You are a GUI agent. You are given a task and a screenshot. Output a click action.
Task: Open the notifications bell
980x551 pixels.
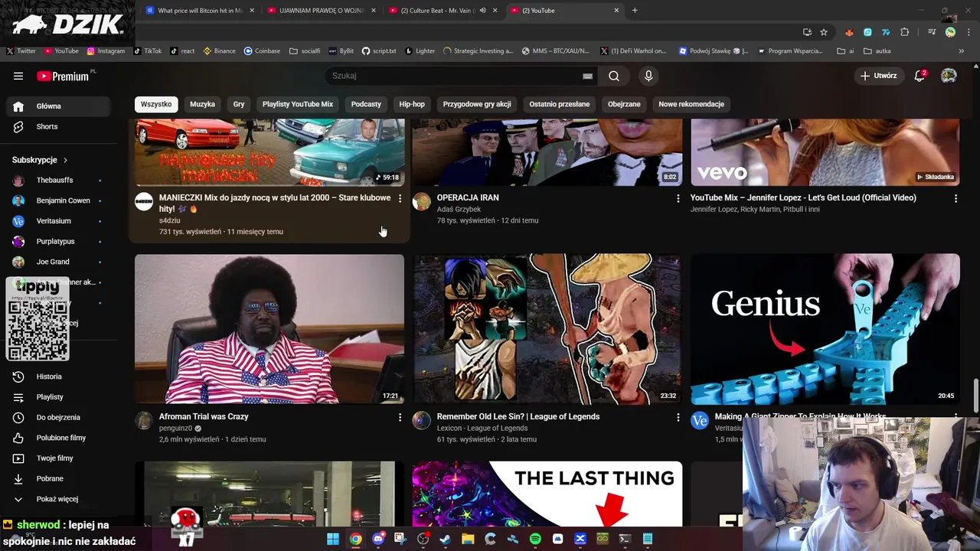point(920,76)
